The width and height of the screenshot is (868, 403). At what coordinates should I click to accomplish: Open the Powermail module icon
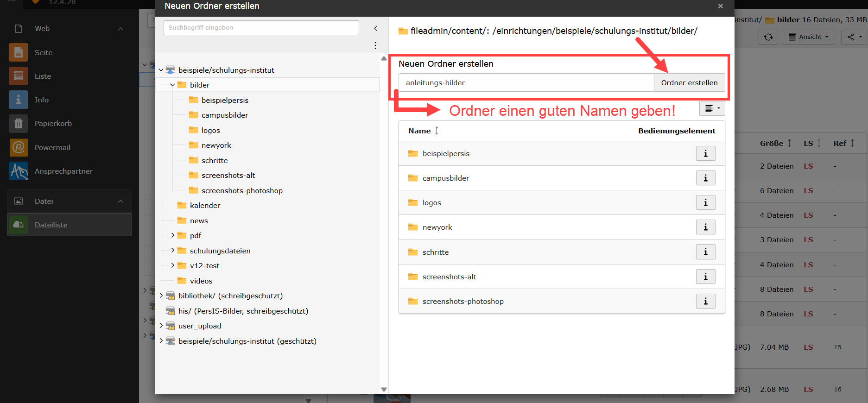click(19, 147)
